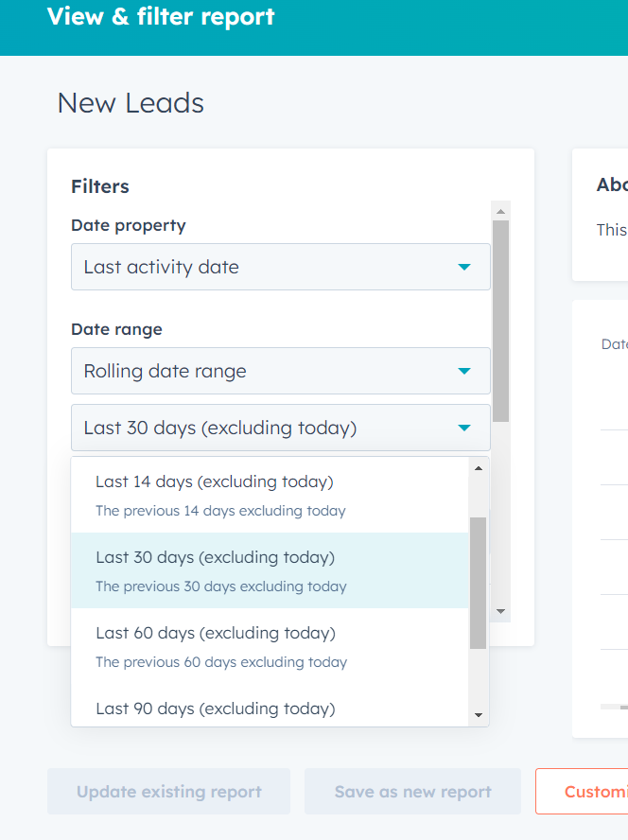Click the Save as new report button
628x840 pixels.
tap(412, 791)
